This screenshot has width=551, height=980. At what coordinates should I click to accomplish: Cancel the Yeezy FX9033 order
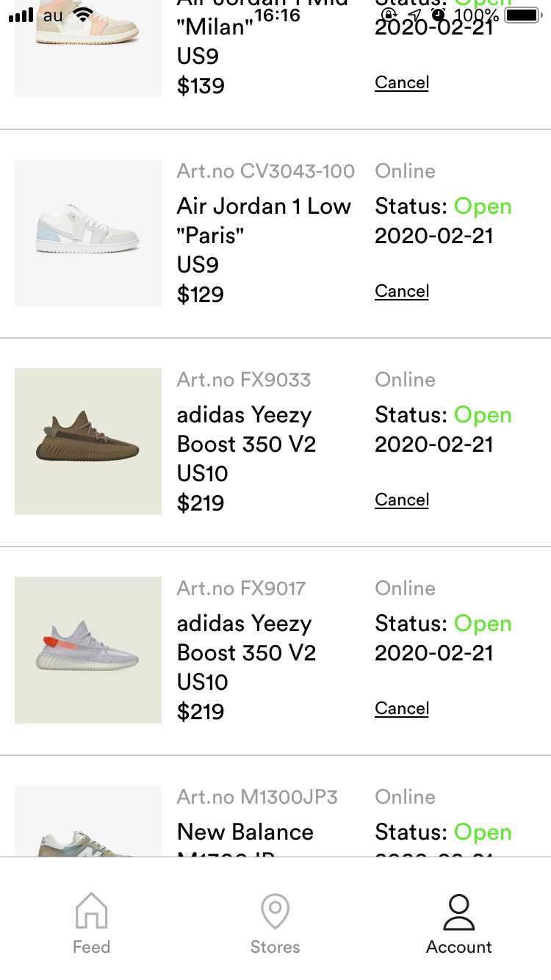[x=402, y=500]
